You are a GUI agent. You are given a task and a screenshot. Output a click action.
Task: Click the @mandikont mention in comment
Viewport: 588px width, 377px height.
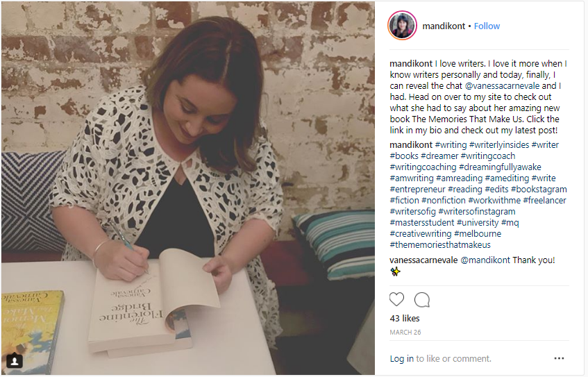coord(485,260)
